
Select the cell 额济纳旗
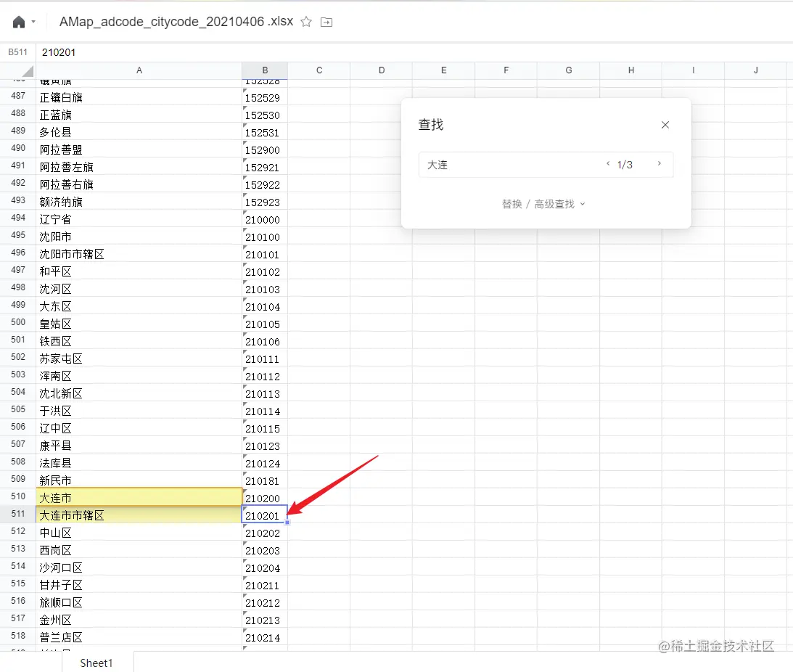[139, 202]
